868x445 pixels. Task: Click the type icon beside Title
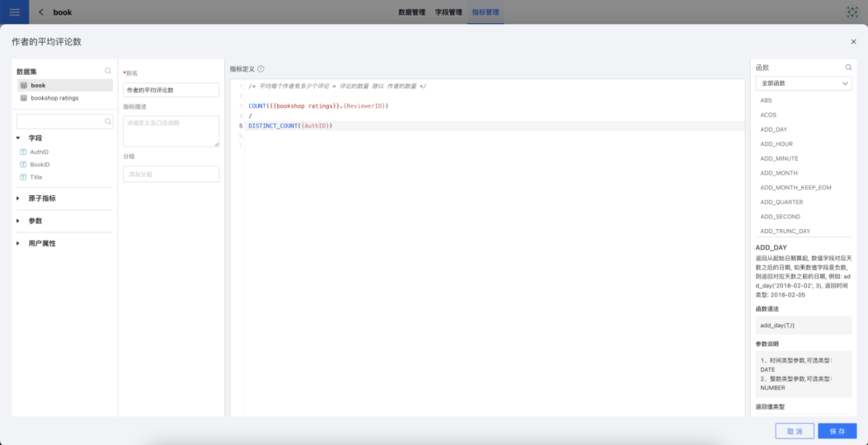coord(23,177)
